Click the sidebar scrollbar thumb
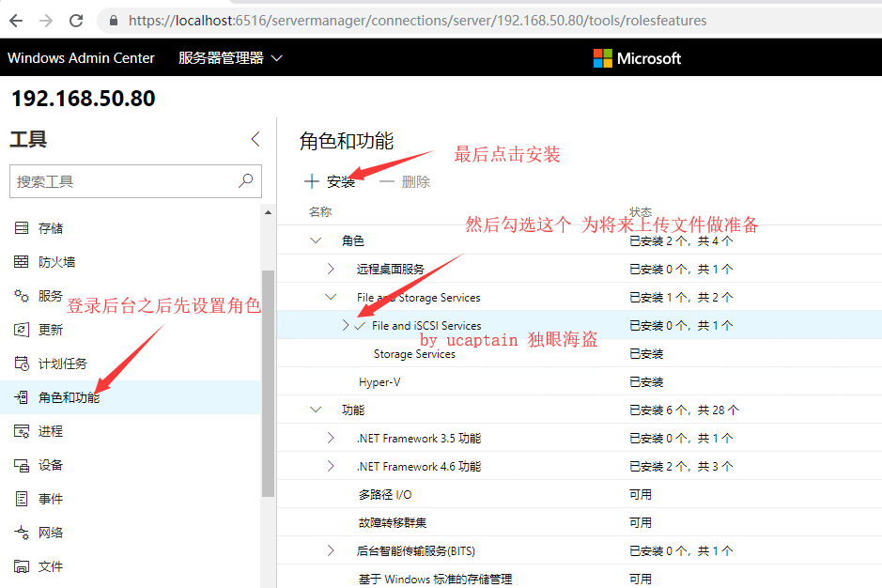882x588 pixels. (269, 384)
